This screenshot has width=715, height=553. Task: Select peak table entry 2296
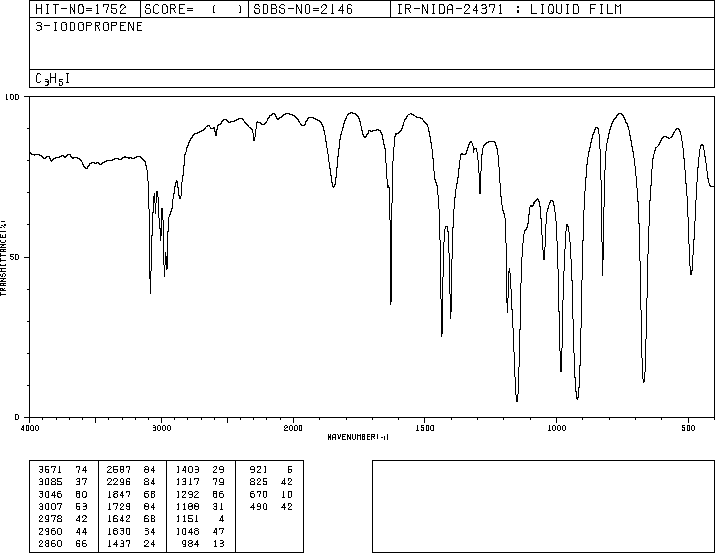119,482
